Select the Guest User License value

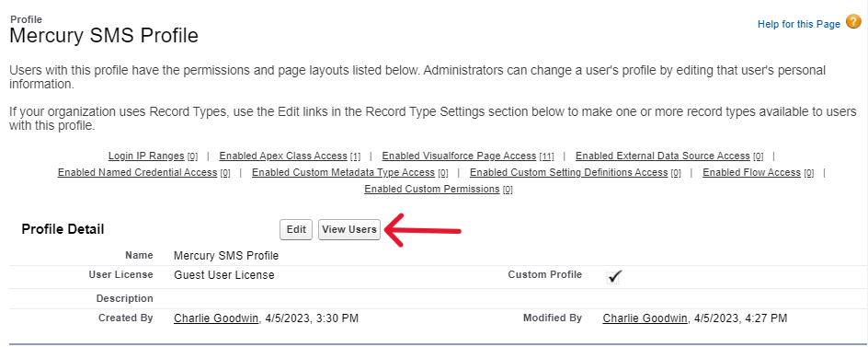click(224, 275)
